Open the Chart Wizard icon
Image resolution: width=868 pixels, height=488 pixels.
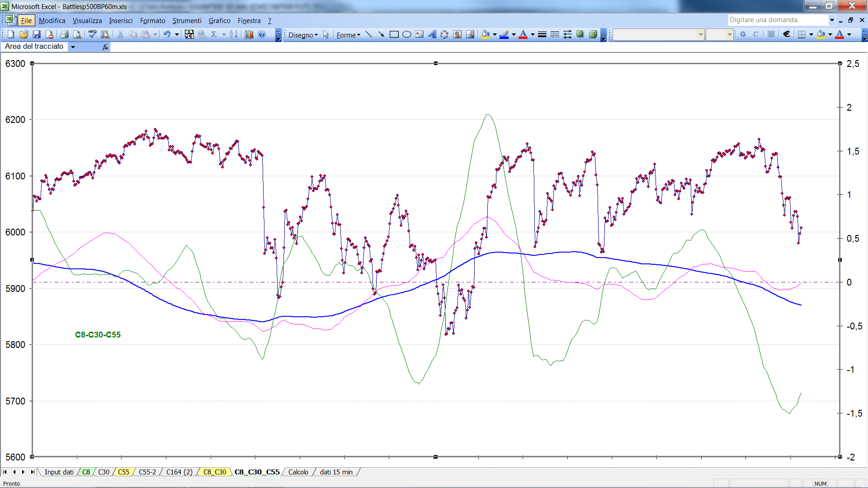pyautogui.click(x=249, y=34)
